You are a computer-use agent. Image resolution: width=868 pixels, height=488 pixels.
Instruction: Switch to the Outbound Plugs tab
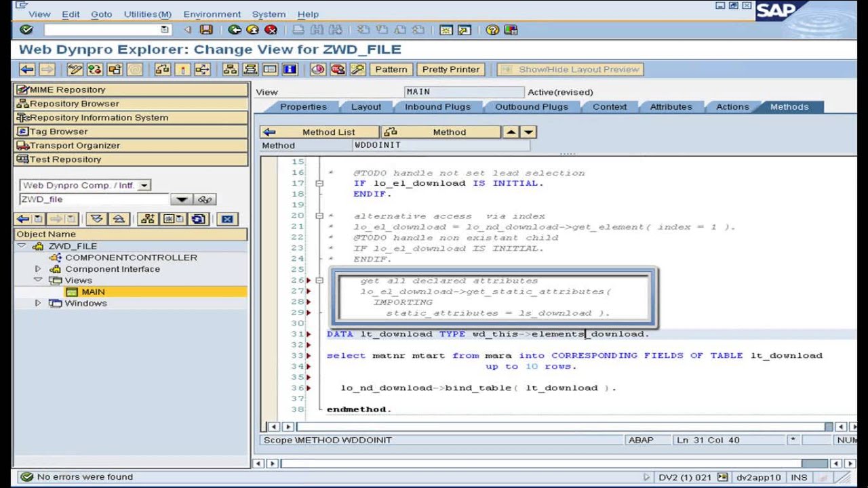531,107
